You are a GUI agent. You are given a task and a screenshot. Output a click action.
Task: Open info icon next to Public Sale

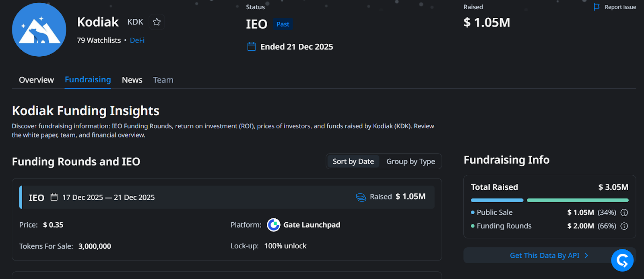(624, 212)
